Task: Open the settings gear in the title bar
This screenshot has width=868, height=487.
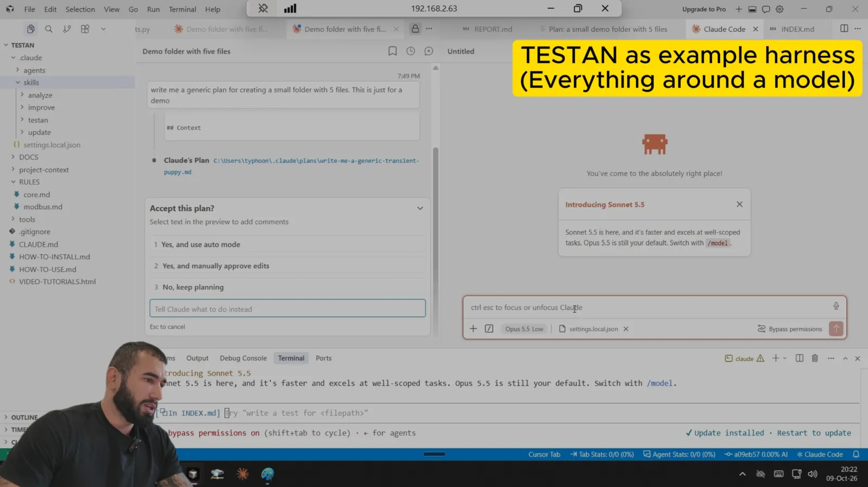Action: pos(780,9)
